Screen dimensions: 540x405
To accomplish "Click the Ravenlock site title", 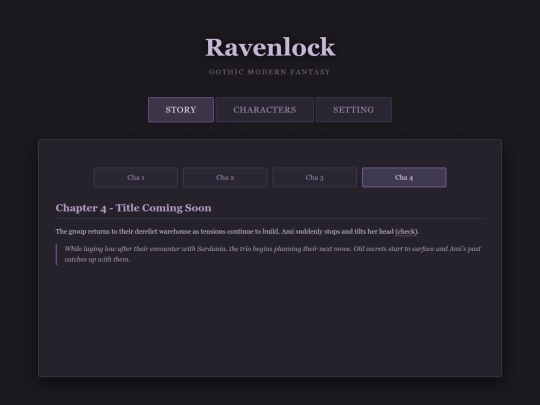I will pyautogui.click(x=270, y=47).
